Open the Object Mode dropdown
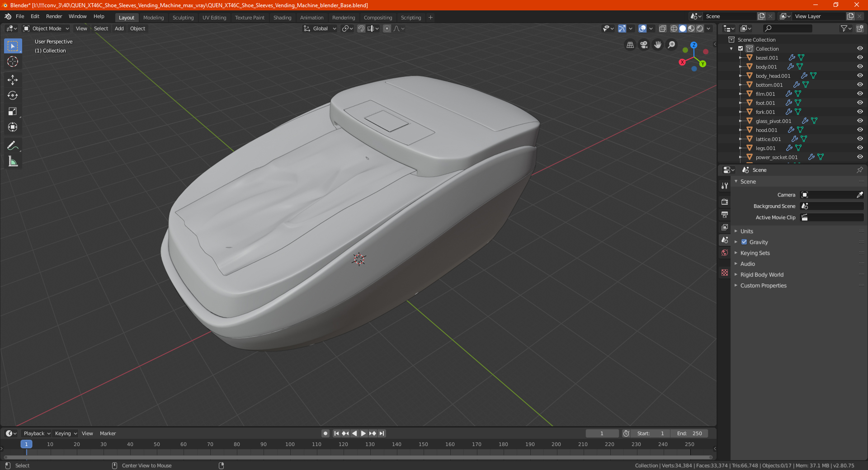Screen dimensions: 868x470 click(46, 28)
